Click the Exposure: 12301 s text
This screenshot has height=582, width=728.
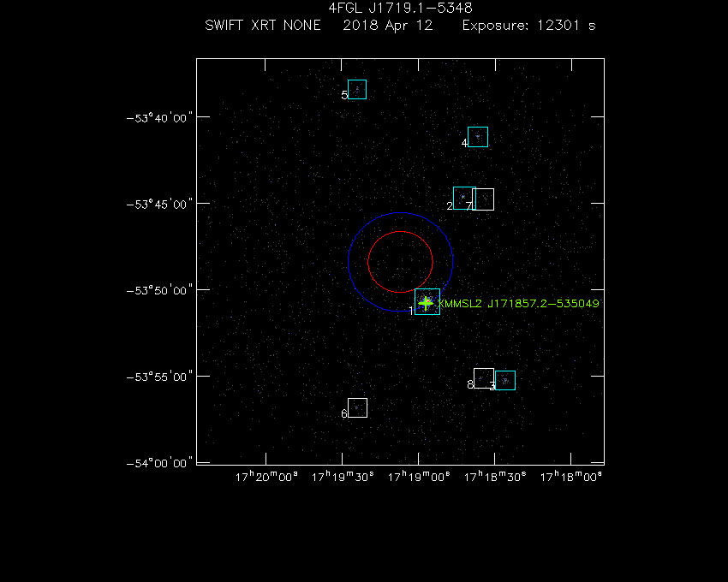528,26
